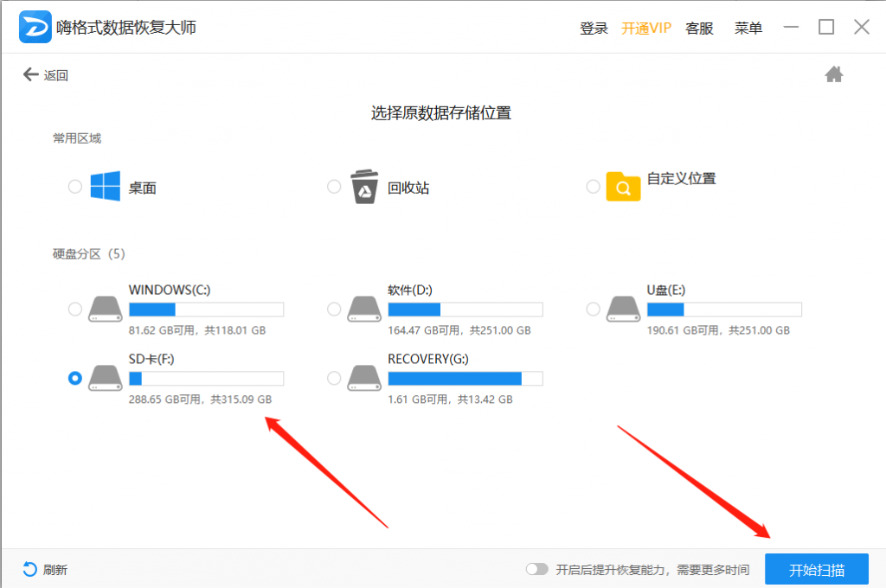Viewport: 886px width, 588px height.
Task: Maximize the application window
Action: pos(826,27)
